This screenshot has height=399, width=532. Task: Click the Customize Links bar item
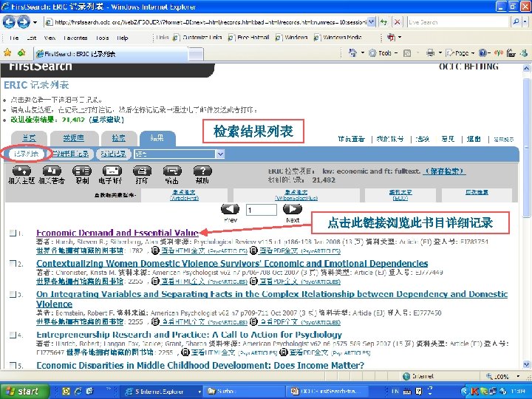pos(198,38)
